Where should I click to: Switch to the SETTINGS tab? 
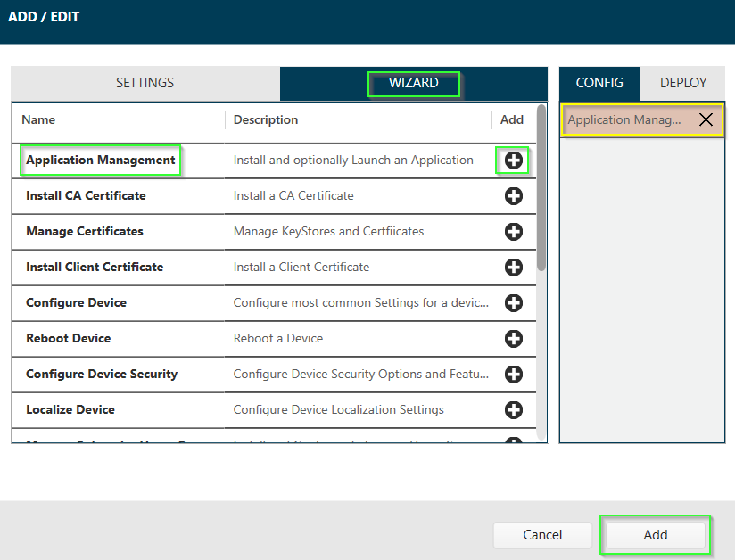point(145,83)
